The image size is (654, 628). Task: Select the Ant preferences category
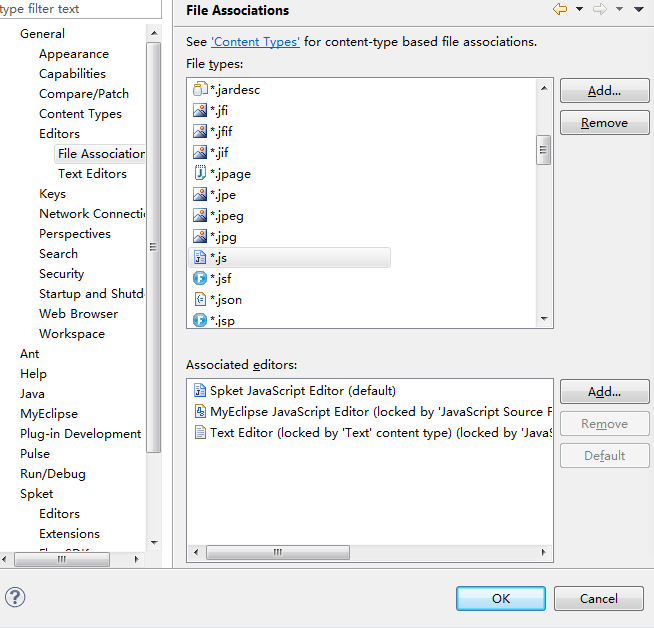point(29,354)
